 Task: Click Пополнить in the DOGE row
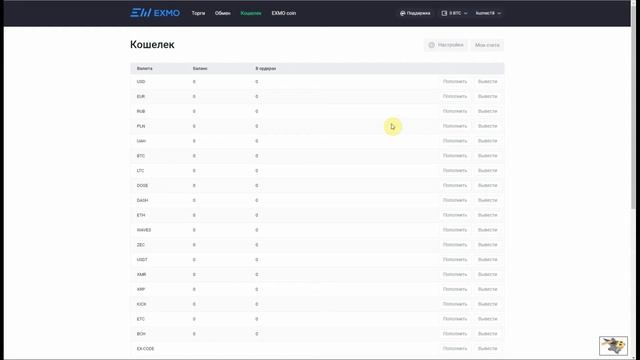click(x=455, y=185)
